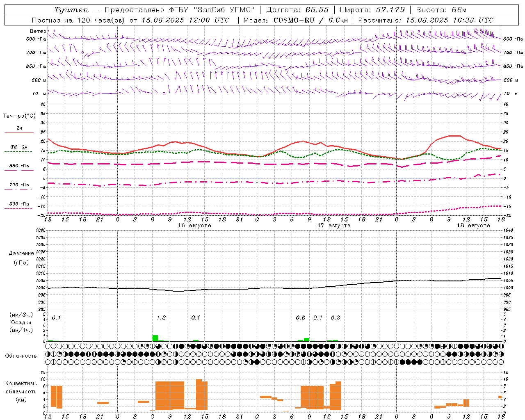
Task: Click the 'Широта: 57.179' value
Action: 372,10
